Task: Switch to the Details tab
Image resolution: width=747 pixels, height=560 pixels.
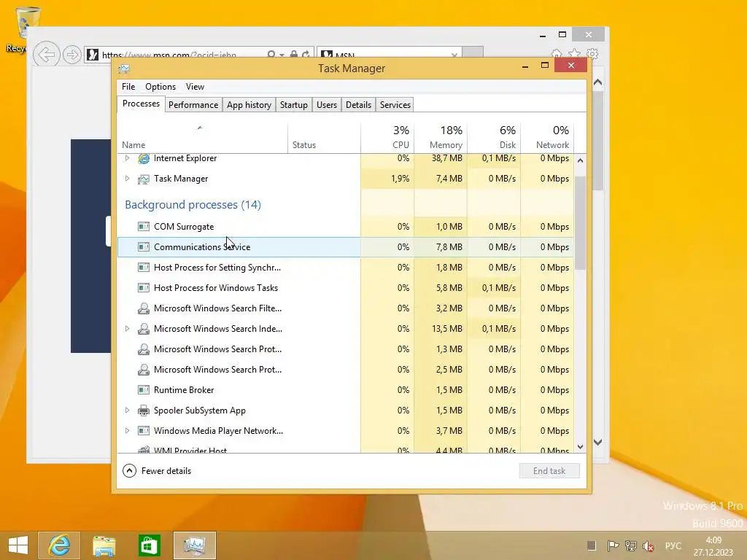Action: point(358,105)
